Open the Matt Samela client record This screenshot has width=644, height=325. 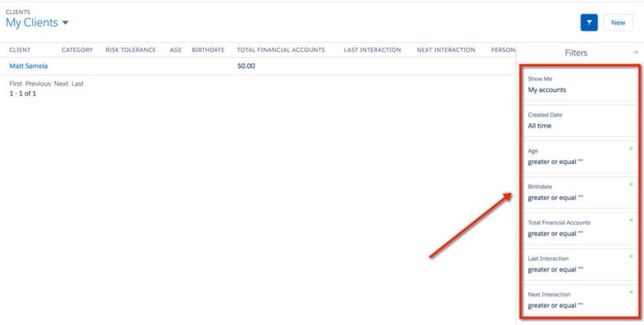pos(28,66)
